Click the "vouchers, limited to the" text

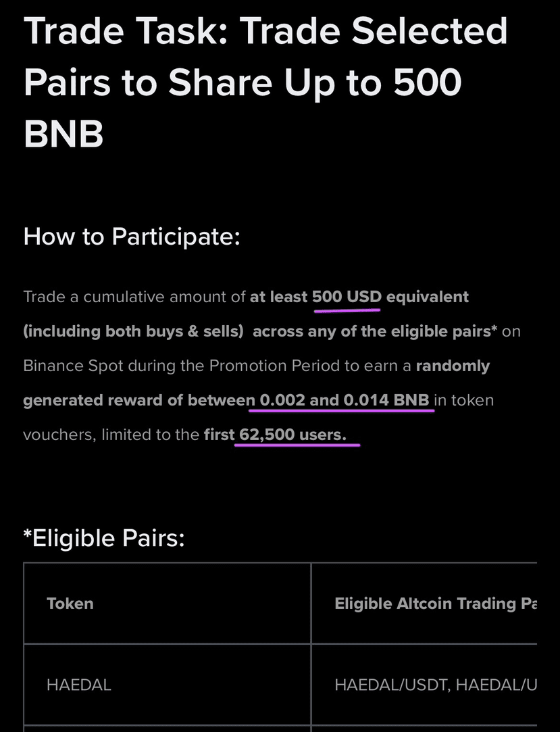111,435
